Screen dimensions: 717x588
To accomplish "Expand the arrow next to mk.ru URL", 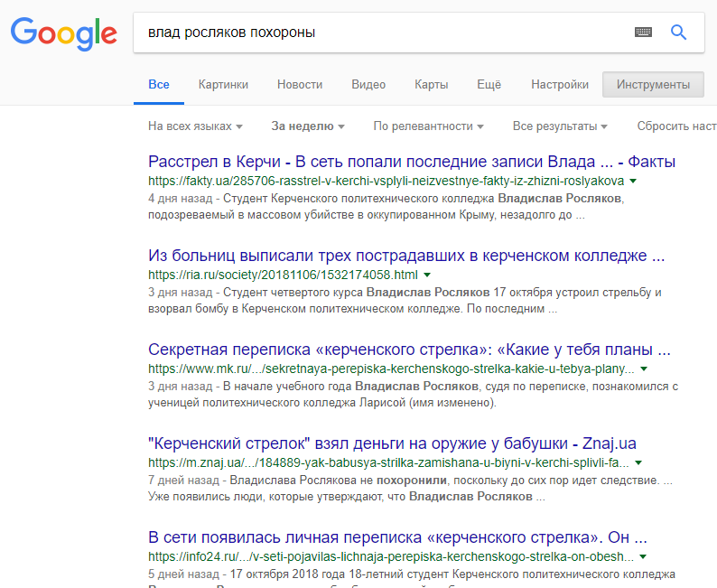I will click(x=644, y=369).
